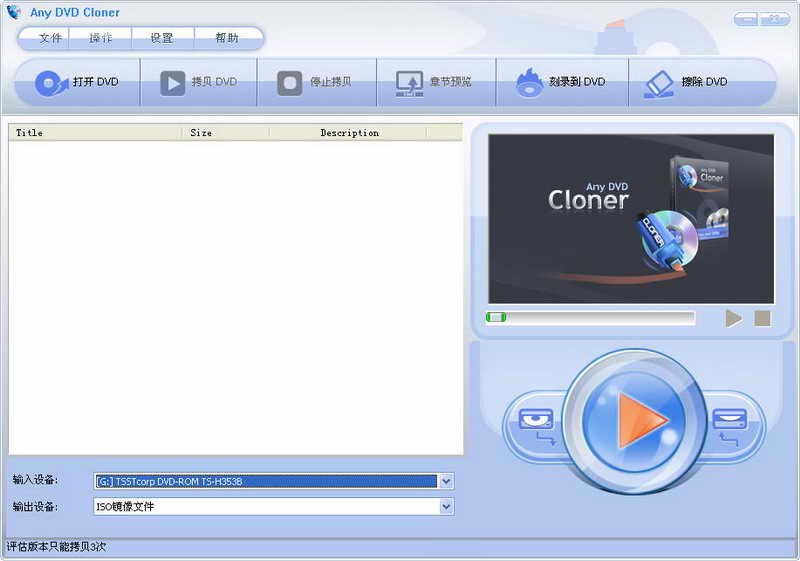The image size is (800, 561).
Task: Click the preview video thumbnail
Action: pos(631,219)
